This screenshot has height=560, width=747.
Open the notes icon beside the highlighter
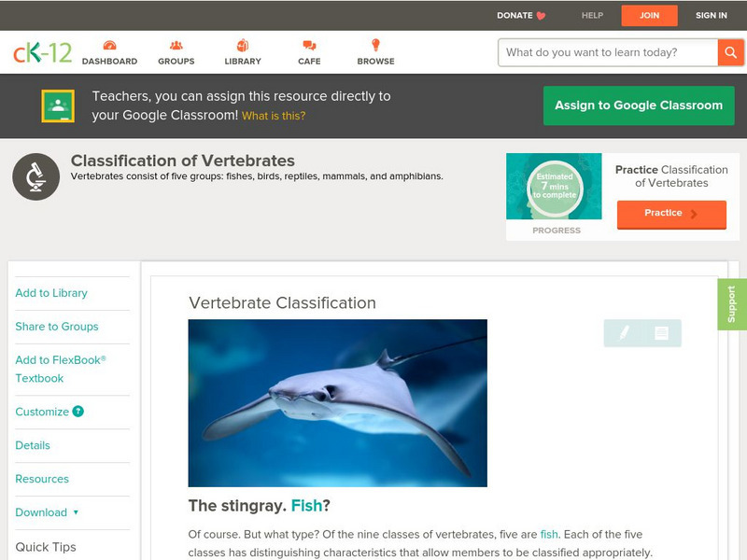tap(661, 333)
